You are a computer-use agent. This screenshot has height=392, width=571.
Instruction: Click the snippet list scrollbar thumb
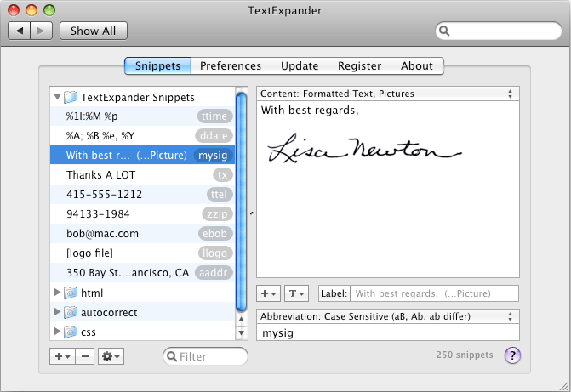(x=241, y=202)
